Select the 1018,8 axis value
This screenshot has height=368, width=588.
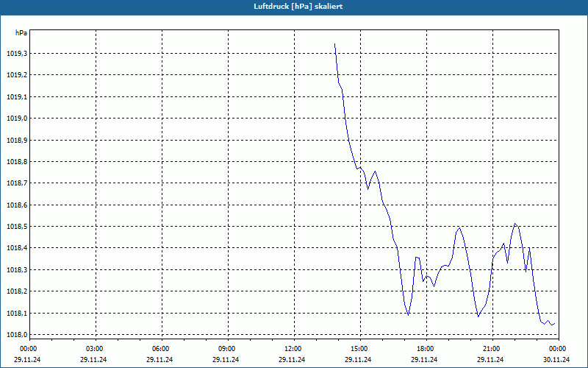(17, 162)
